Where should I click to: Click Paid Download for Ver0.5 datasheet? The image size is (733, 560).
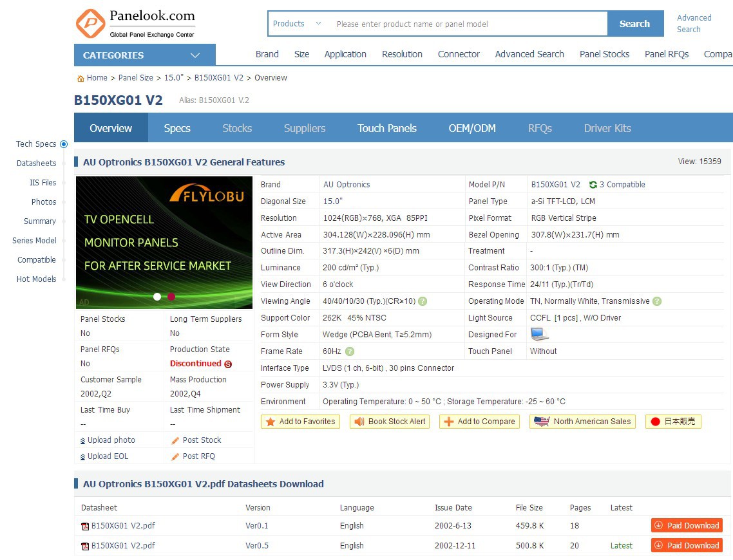pos(687,545)
